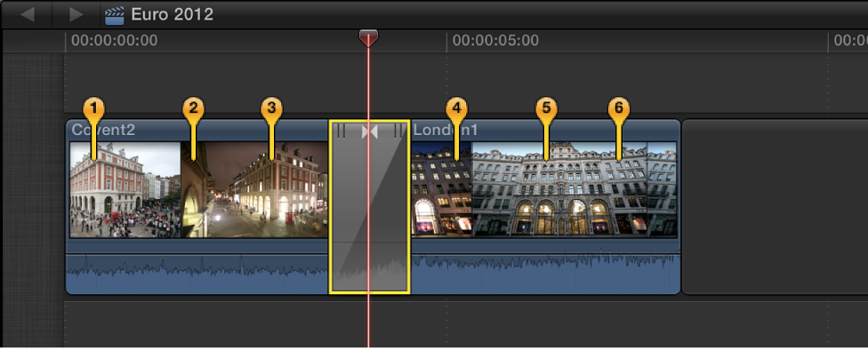Click the red playhead handle in the ruler
The width and height of the screenshot is (868, 350).
click(368, 38)
